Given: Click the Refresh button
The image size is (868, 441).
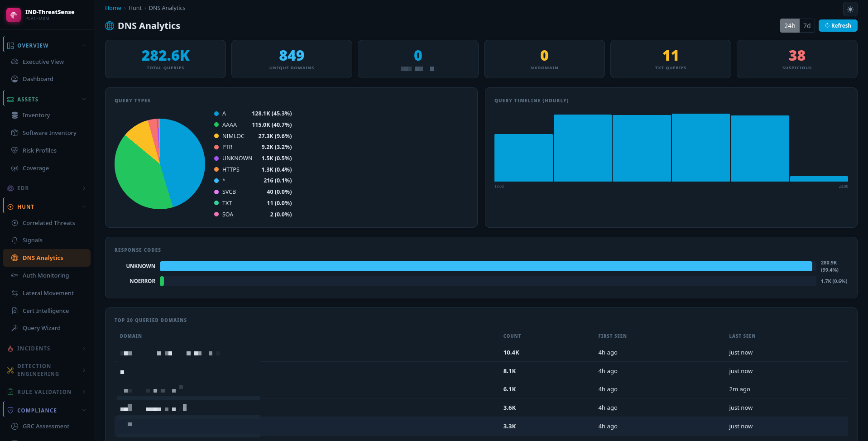Looking at the screenshot, I should coord(838,26).
